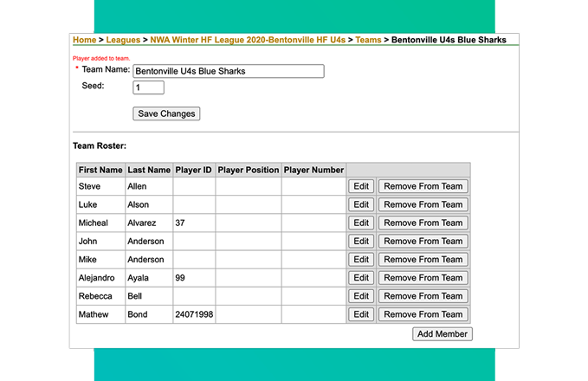Remove Luke Alson from team

(423, 204)
